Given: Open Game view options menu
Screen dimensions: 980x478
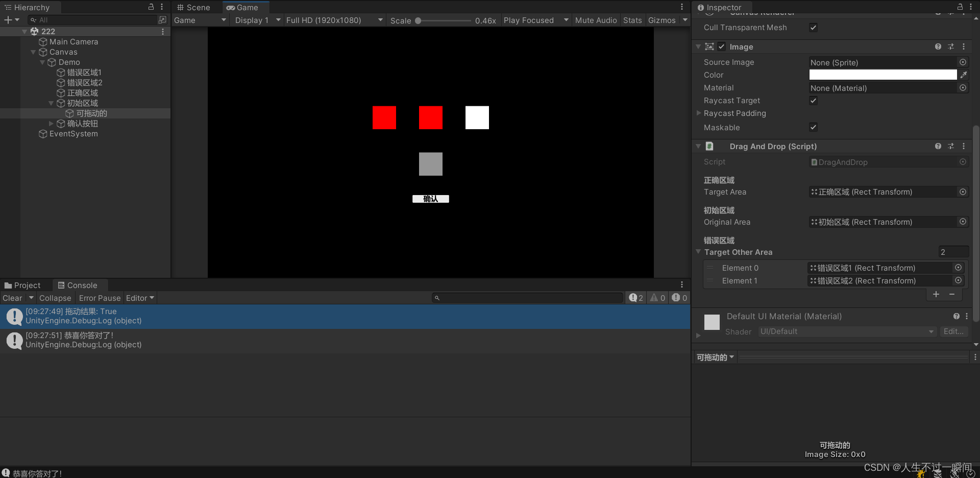Looking at the screenshot, I should pos(682,7).
